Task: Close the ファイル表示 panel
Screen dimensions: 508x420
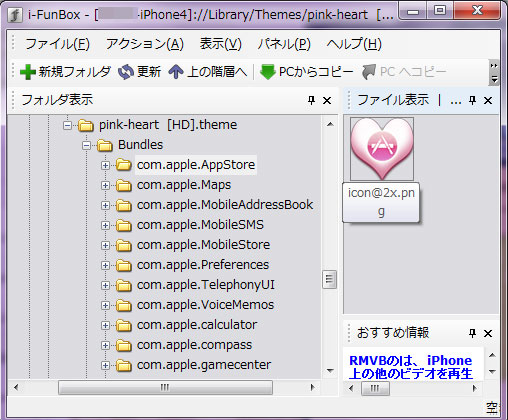Action: (x=488, y=100)
